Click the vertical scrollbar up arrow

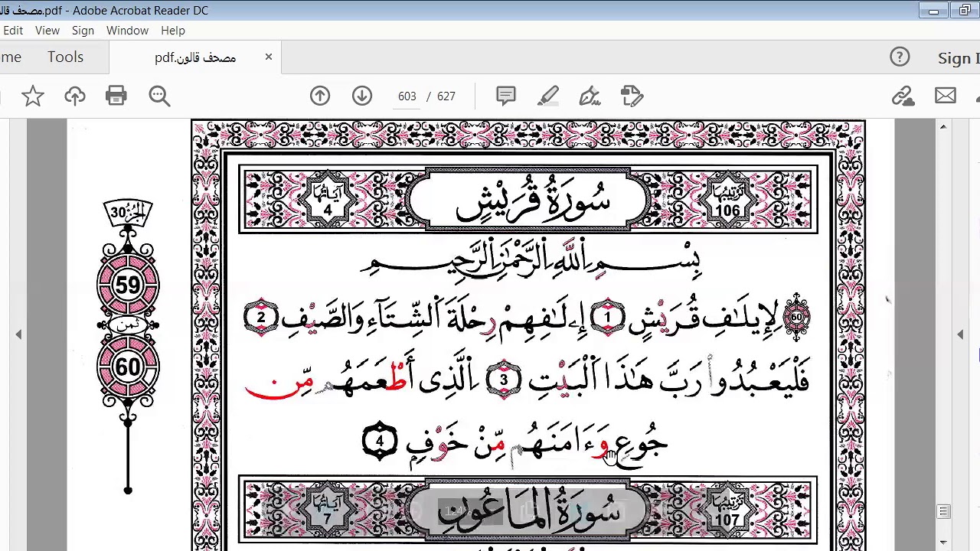click(943, 126)
